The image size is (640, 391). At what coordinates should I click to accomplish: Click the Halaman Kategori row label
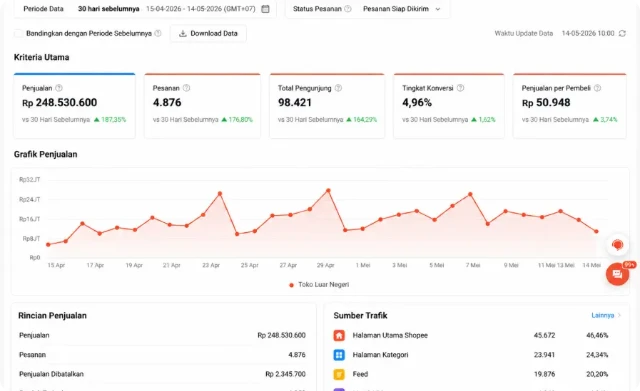[380, 355]
